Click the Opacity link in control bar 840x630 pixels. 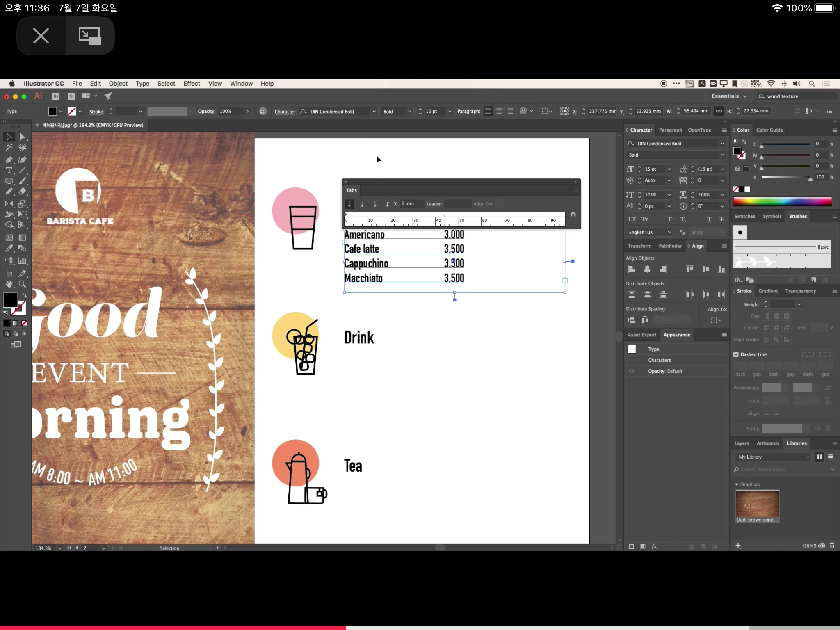click(206, 111)
